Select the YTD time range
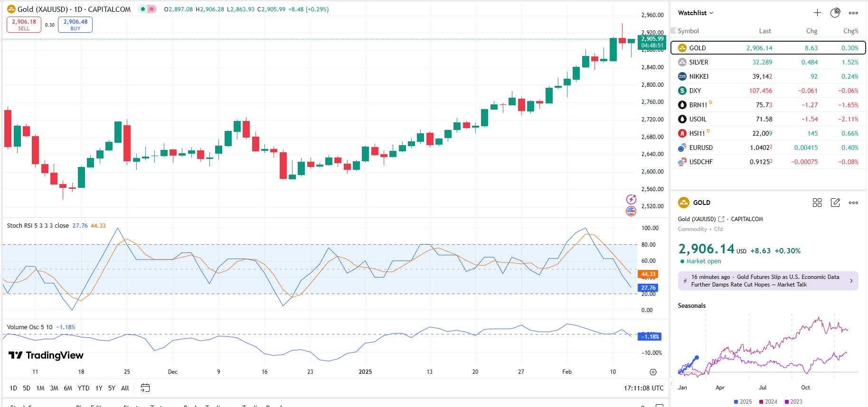 click(x=84, y=388)
